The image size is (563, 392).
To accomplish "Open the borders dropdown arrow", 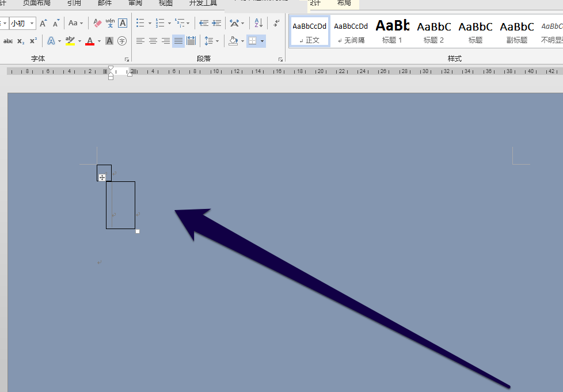I will pos(262,41).
